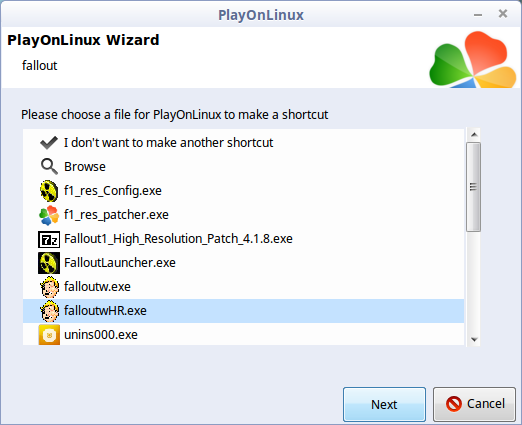Choose the Browse entry text
Viewport: 522px width, 425px height.
pos(85,167)
